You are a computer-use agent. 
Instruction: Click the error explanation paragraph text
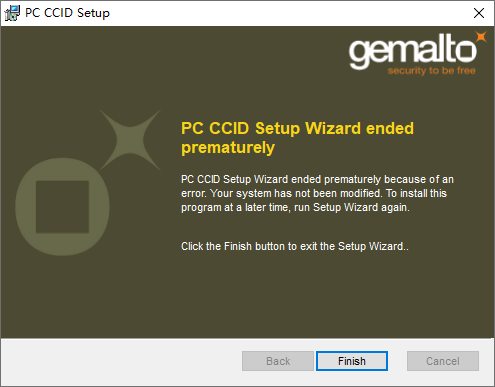coord(317,193)
